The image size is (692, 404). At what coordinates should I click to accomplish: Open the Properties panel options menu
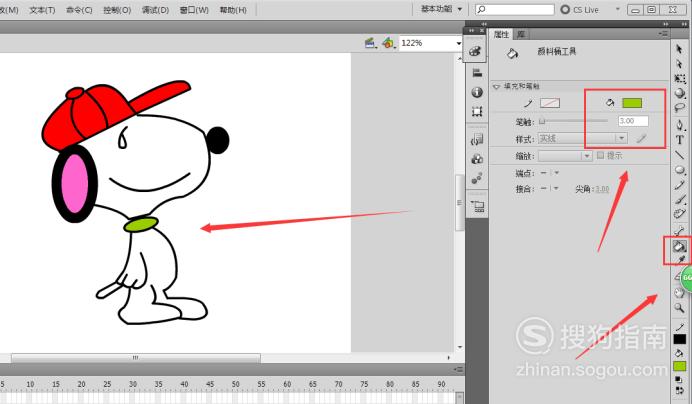pos(663,34)
